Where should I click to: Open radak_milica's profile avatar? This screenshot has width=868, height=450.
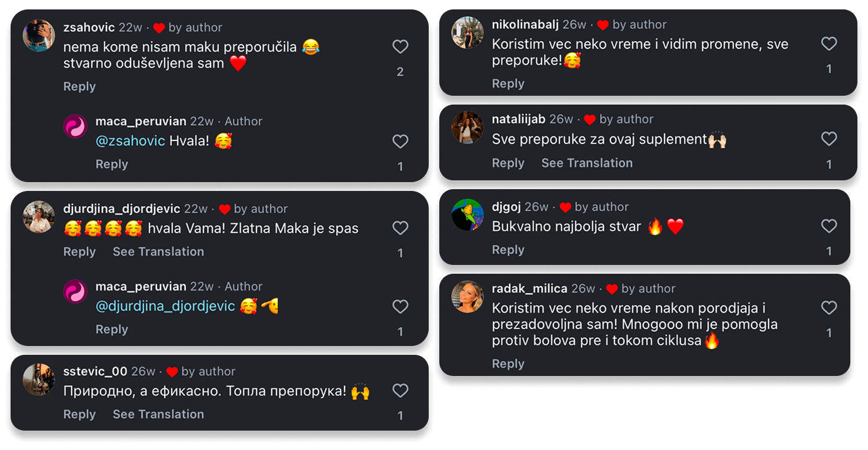click(x=468, y=297)
